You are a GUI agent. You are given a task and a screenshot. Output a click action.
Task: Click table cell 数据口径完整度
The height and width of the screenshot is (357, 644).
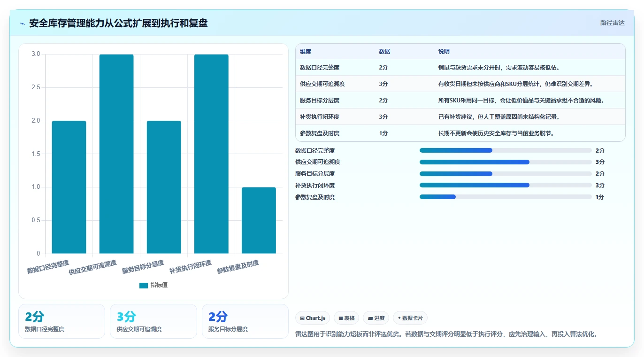point(320,68)
